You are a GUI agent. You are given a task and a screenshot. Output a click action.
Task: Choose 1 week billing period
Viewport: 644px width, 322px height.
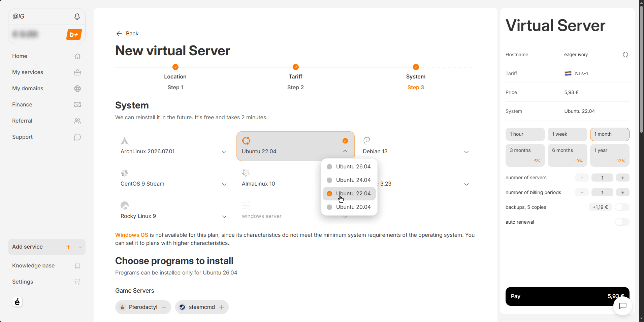pyautogui.click(x=567, y=134)
